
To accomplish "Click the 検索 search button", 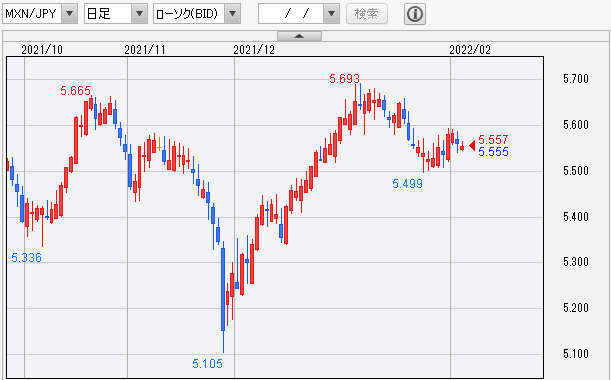I will (367, 14).
